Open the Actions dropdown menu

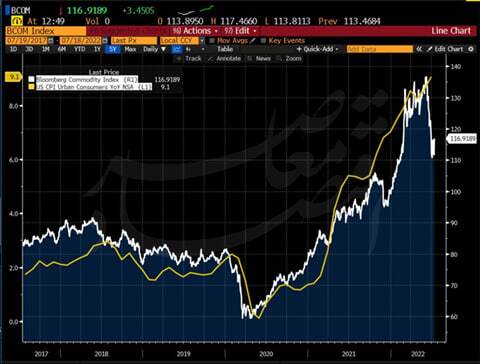195,31
